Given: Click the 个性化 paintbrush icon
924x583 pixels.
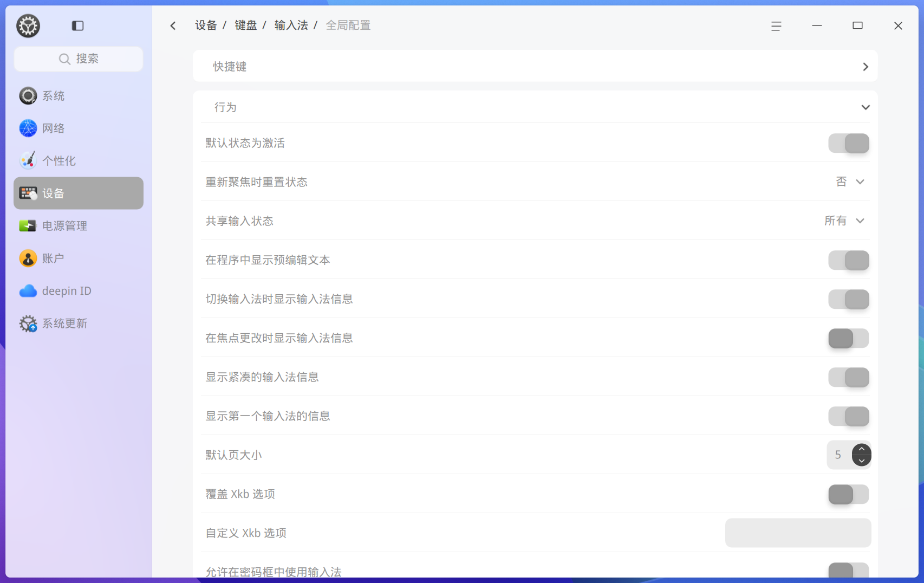Looking at the screenshot, I should [x=28, y=161].
